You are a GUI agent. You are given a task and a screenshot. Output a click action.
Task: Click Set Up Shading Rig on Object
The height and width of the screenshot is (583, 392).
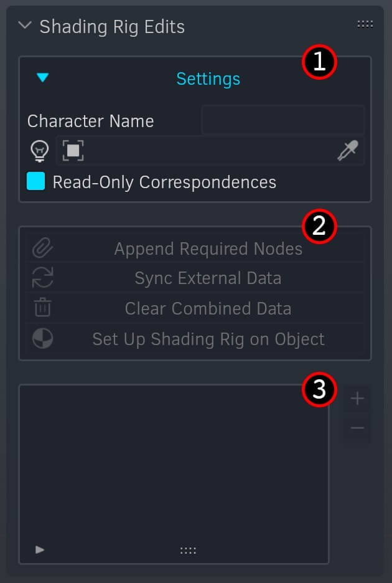[x=195, y=339]
